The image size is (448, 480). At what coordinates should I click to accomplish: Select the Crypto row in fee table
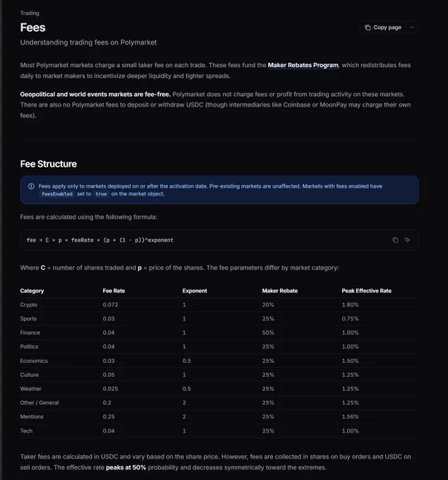coord(219,305)
